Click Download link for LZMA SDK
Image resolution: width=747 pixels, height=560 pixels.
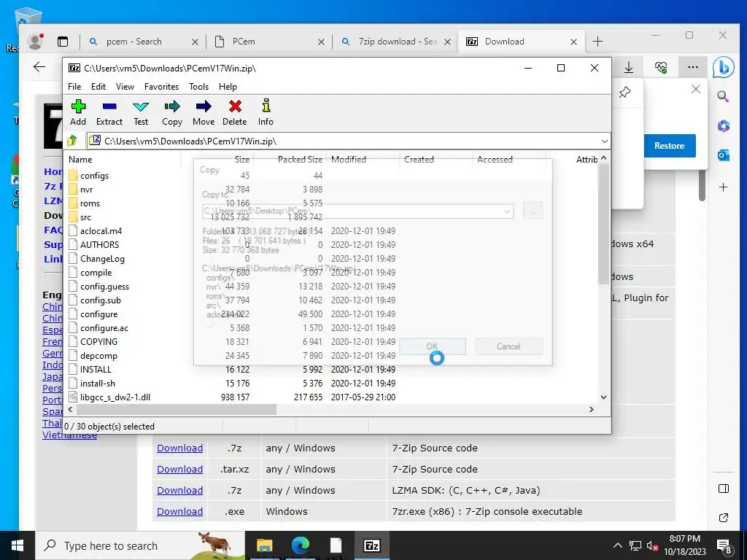[179, 491]
